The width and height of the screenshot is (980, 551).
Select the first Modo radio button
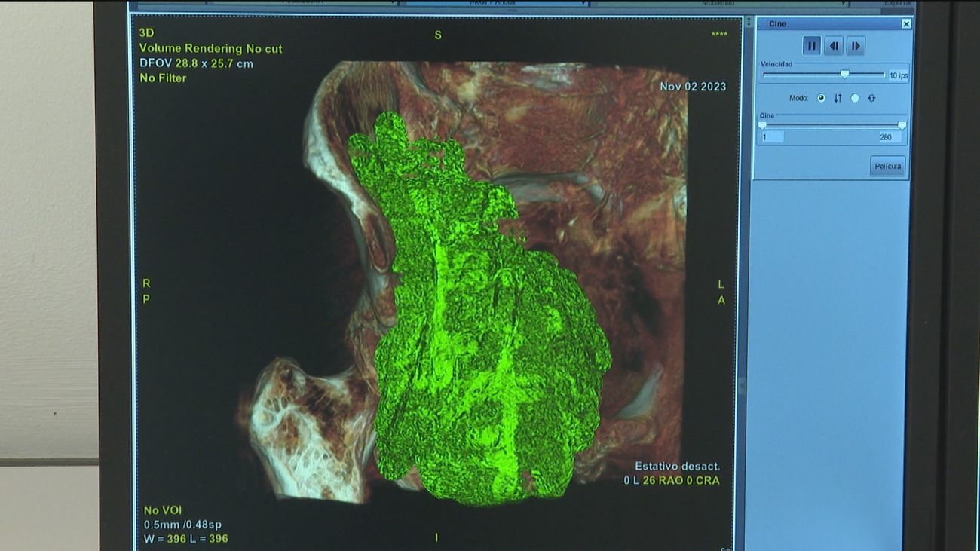point(821,99)
